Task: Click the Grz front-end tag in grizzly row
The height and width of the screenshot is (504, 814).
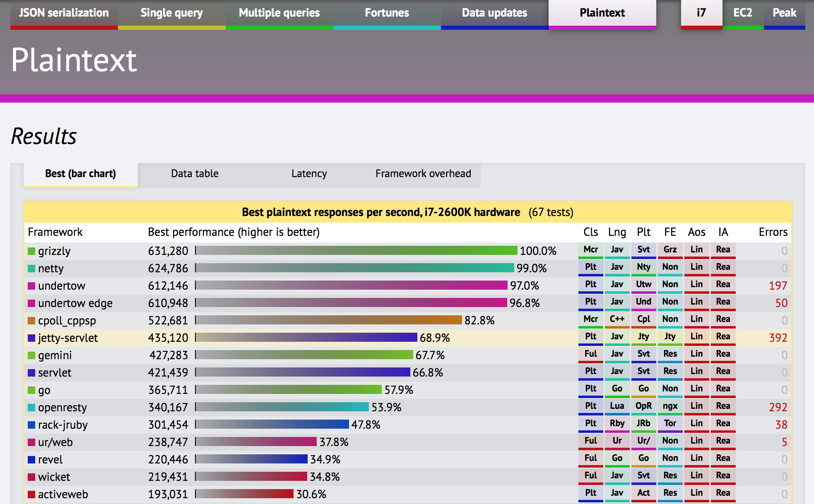Action: [x=670, y=250]
